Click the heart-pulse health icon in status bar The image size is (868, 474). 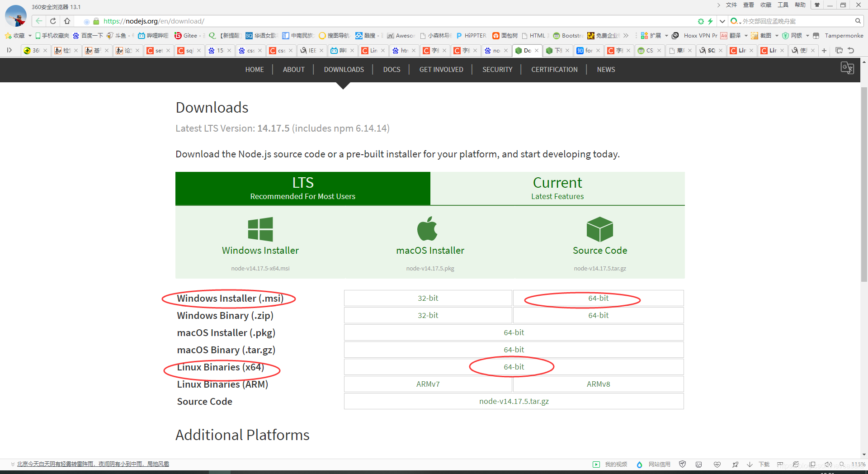(x=717, y=465)
